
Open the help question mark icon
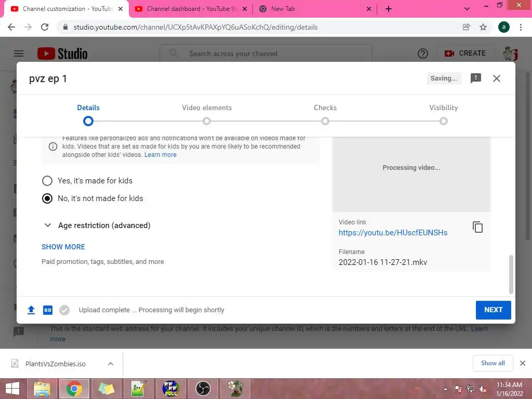point(423,54)
